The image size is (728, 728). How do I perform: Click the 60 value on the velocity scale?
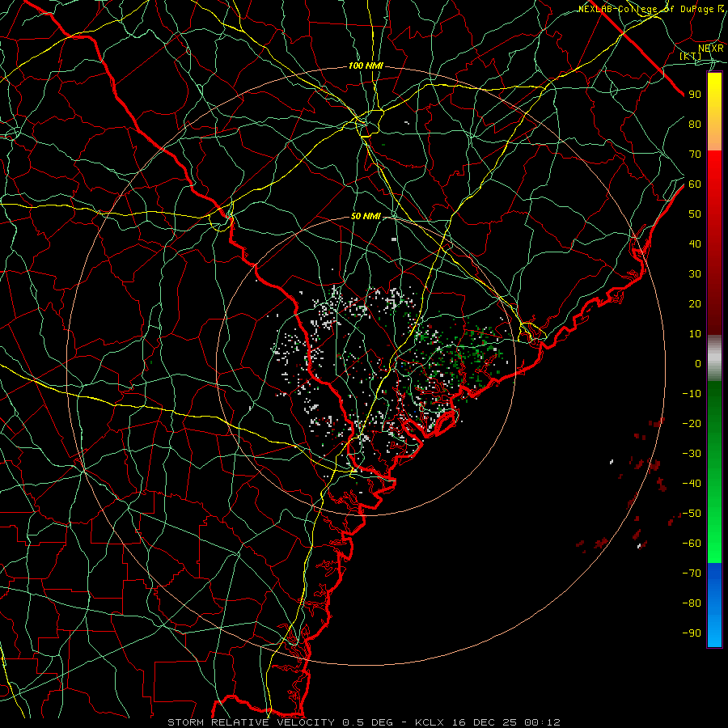tap(695, 184)
